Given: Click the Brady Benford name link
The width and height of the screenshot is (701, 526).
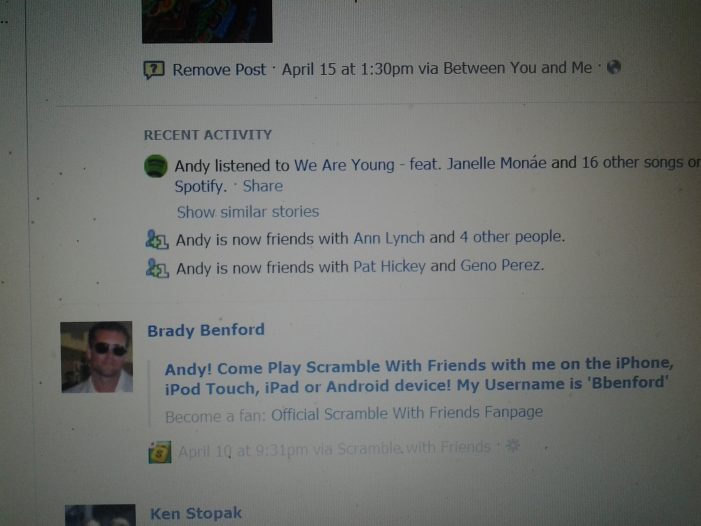Looking at the screenshot, I should pos(206,330).
